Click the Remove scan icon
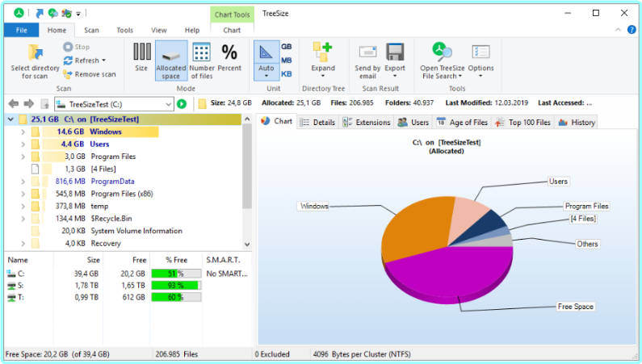Viewport: 642px width, 364px height. pyautogui.click(x=69, y=74)
